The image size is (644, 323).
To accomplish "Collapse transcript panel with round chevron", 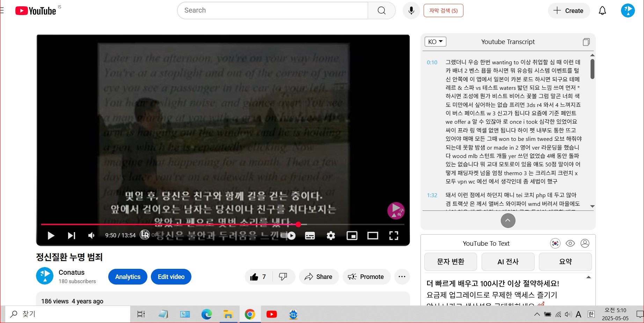I will pos(508,220).
